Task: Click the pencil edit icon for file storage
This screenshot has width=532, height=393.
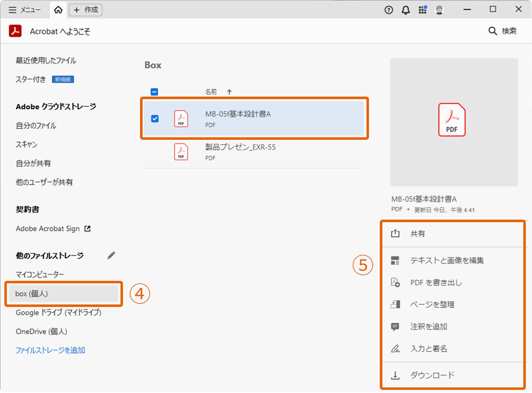Action: 111,255
